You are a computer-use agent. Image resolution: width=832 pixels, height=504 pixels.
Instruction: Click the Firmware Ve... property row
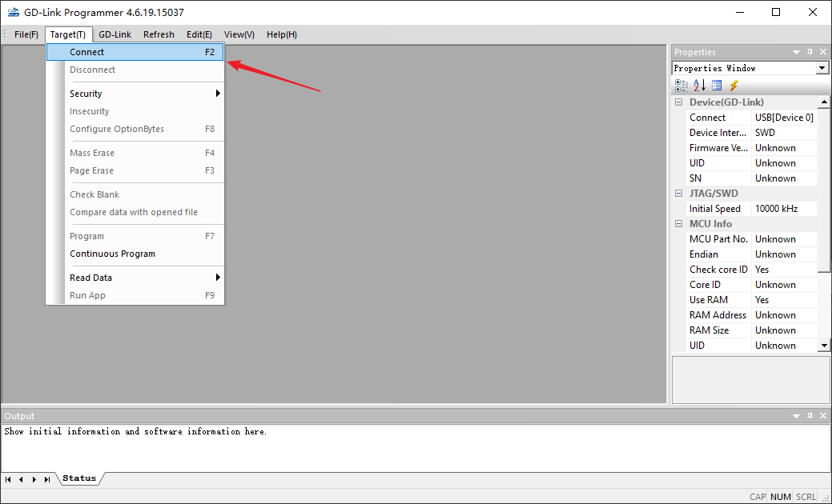(751, 148)
